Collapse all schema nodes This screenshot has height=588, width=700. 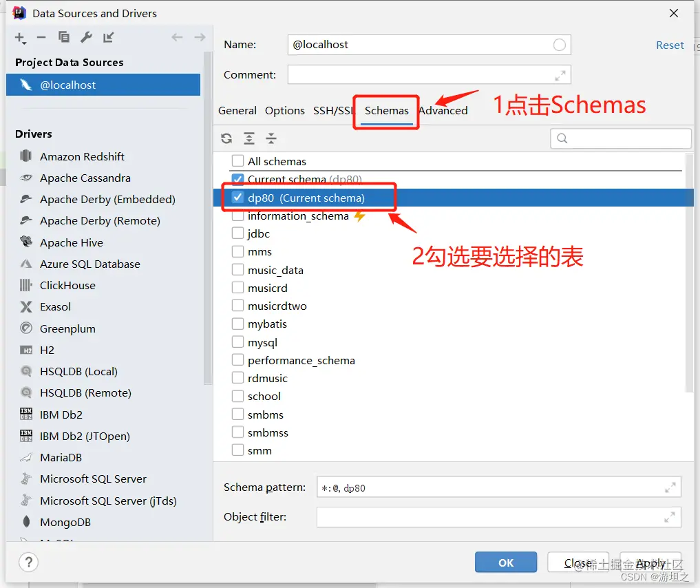click(271, 138)
